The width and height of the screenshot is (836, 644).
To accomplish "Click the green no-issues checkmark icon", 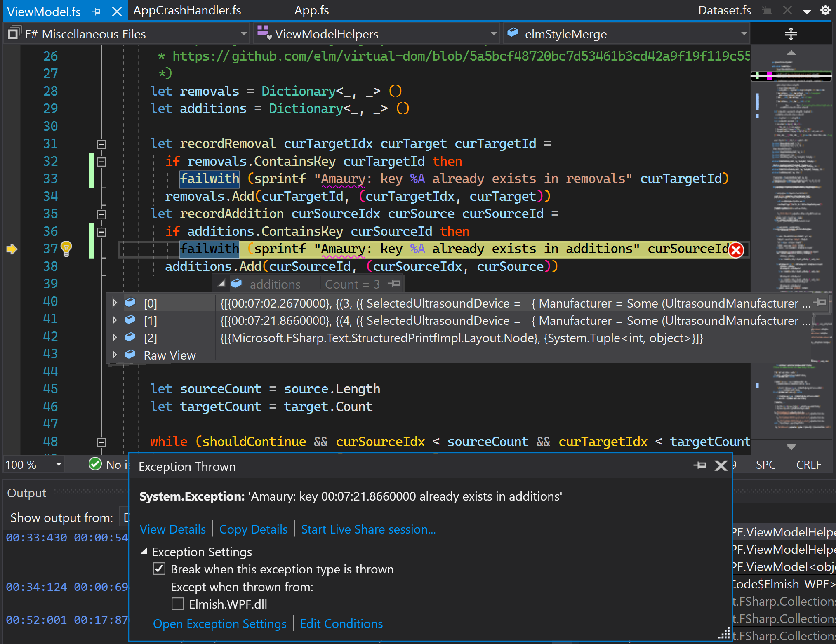I will tap(95, 464).
